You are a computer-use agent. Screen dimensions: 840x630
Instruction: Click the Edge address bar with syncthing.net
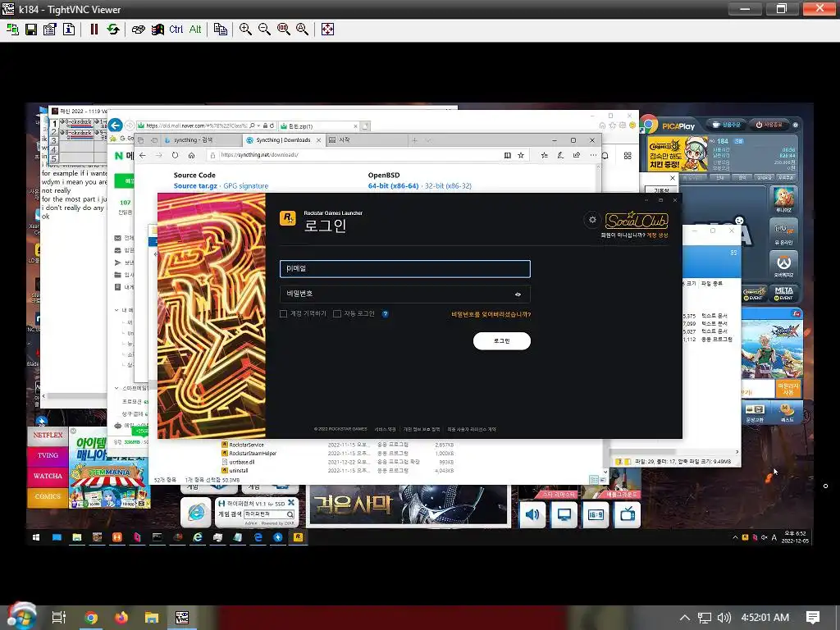coord(354,155)
